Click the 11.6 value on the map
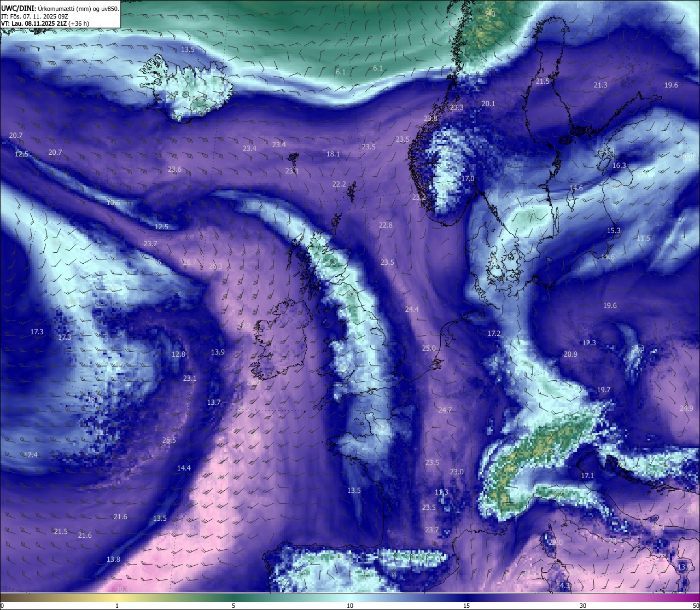The width and height of the screenshot is (700, 610). (608, 257)
